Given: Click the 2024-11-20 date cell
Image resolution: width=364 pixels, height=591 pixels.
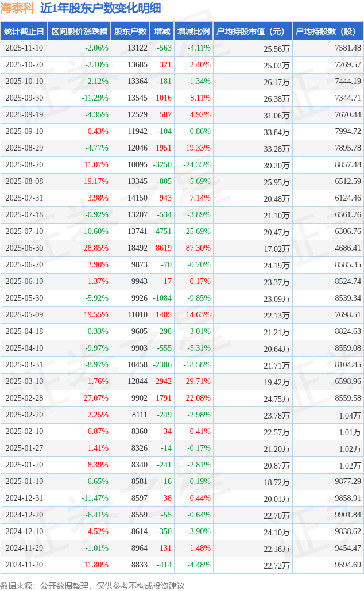Looking at the screenshot, I should (x=24, y=565).
